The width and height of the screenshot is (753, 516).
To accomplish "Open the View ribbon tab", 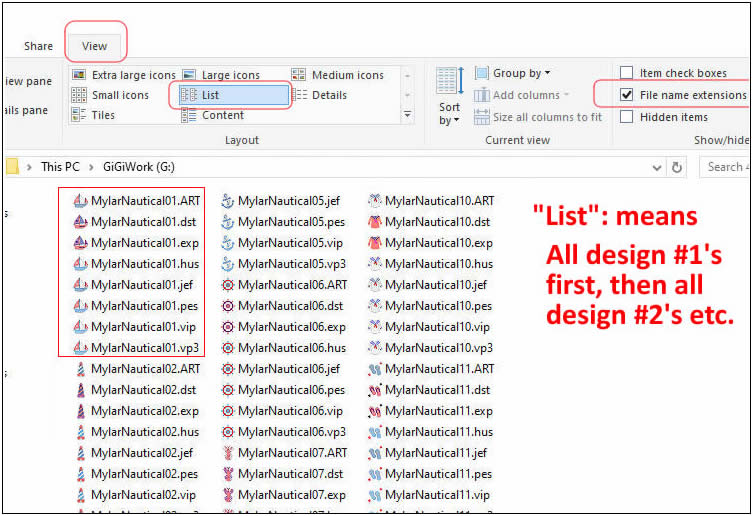I will coord(95,46).
